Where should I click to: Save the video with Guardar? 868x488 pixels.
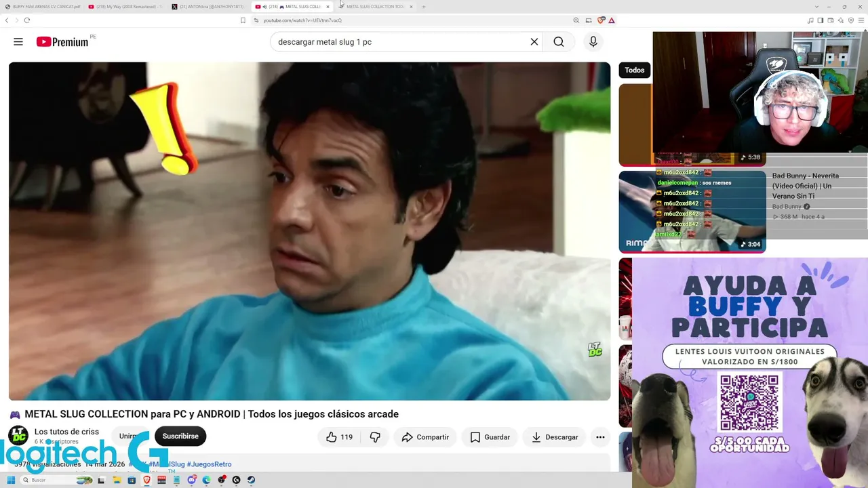pyautogui.click(x=490, y=437)
